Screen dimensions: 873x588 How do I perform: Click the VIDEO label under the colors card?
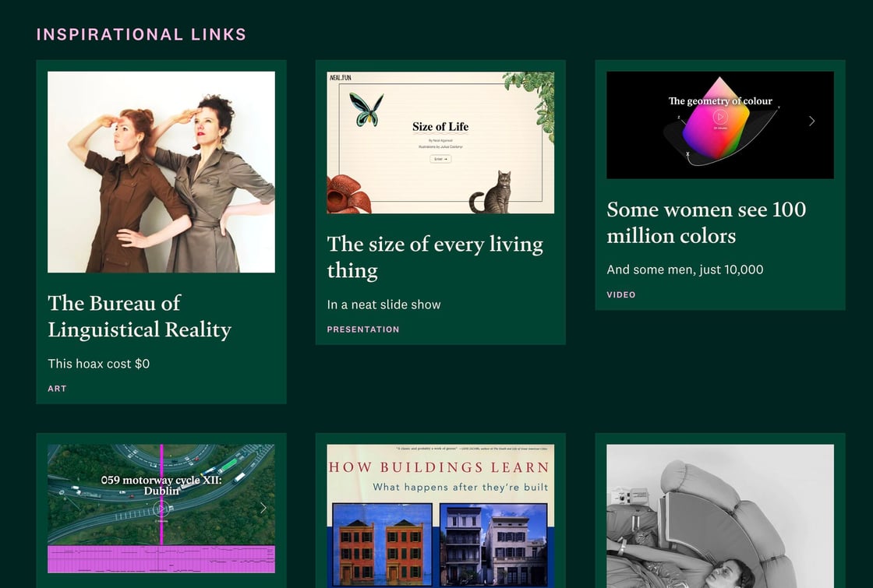621,294
